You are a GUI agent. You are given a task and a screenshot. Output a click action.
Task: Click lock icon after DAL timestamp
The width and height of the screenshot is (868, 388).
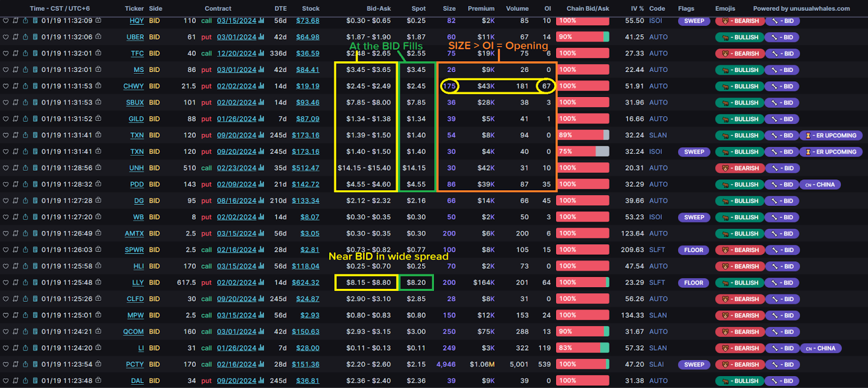pos(98,380)
